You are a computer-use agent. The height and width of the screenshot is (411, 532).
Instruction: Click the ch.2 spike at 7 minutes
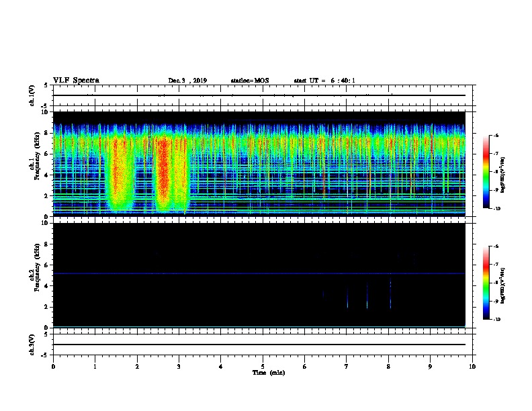pos(347,298)
